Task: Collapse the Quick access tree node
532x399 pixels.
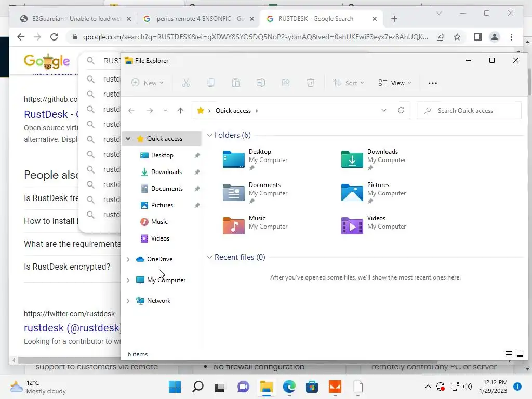Action: [128, 138]
